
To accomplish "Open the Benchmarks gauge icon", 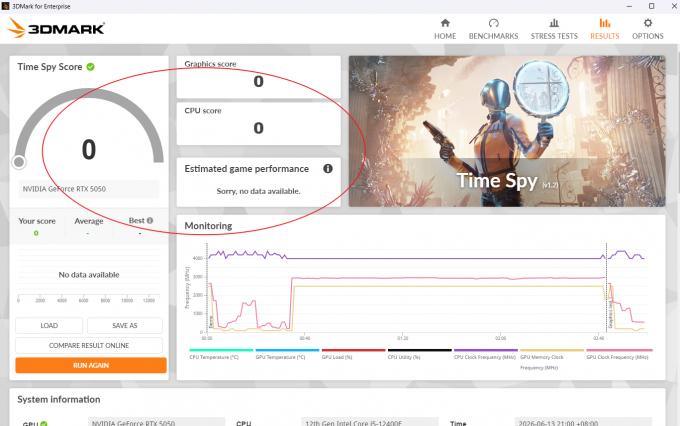I will click(x=494, y=23).
